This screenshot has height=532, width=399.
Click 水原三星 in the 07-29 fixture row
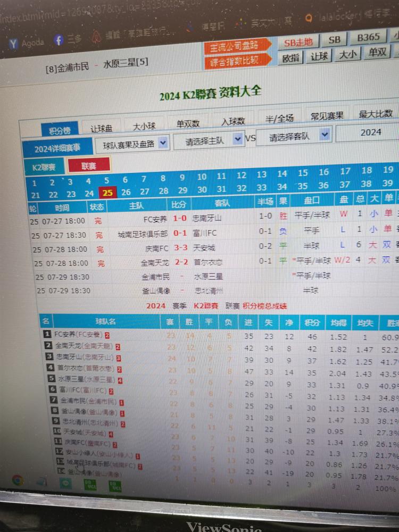click(209, 277)
